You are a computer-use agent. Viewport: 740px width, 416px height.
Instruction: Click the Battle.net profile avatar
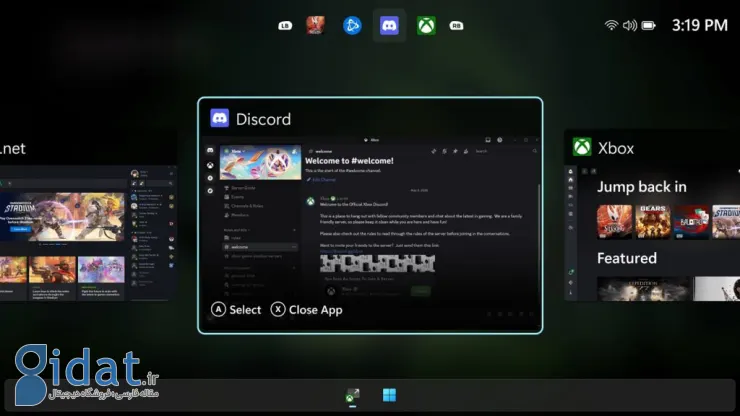click(x=135, y=174)
